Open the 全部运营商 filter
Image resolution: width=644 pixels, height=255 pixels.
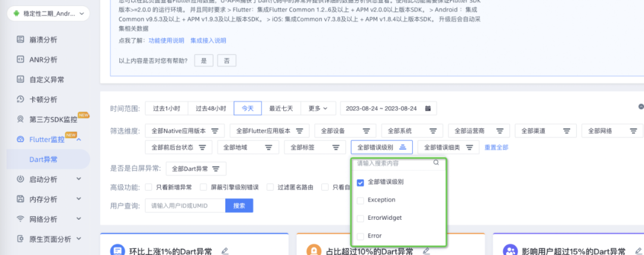(x=479, y=131)
